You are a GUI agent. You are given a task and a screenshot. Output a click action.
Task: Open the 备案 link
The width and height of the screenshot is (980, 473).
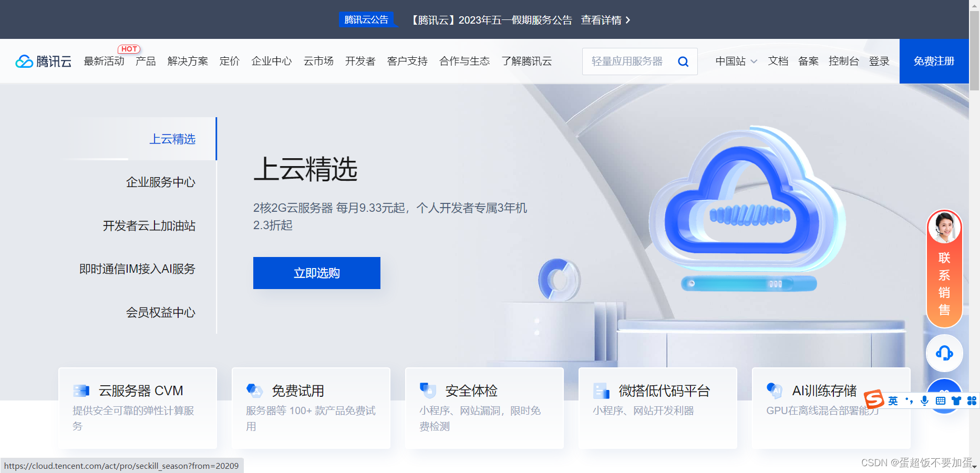[x=808, y=61]
